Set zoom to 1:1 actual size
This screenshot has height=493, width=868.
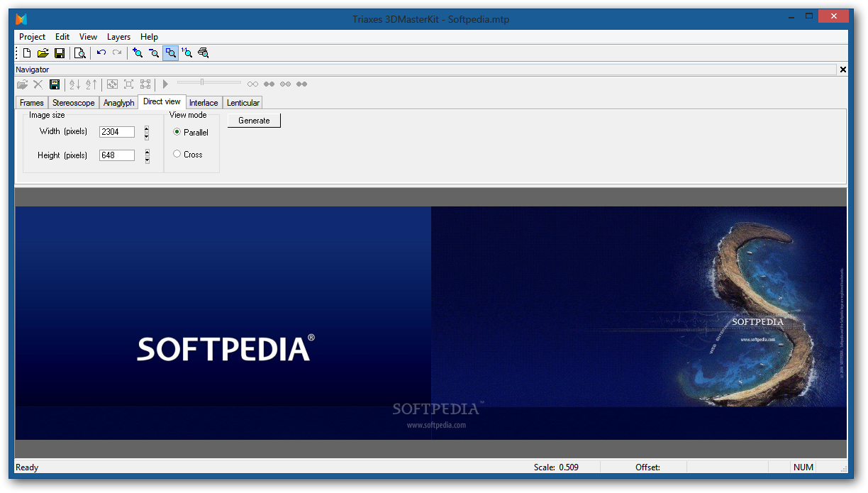pyautogui.click(x=187, y=52)
